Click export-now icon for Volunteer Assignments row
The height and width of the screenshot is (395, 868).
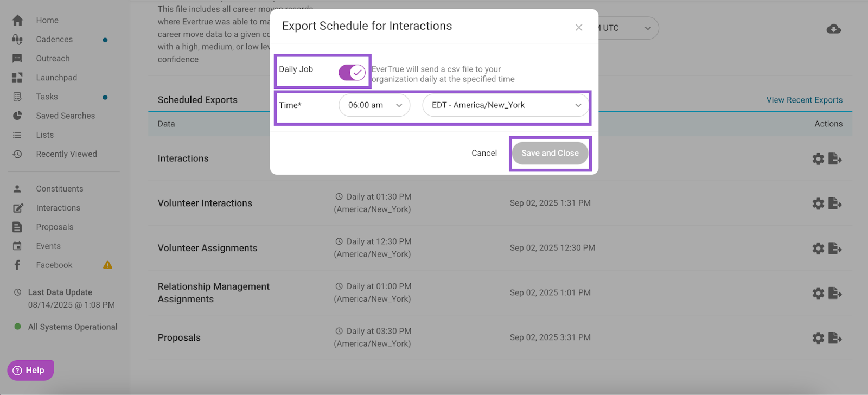click(835, 249)
